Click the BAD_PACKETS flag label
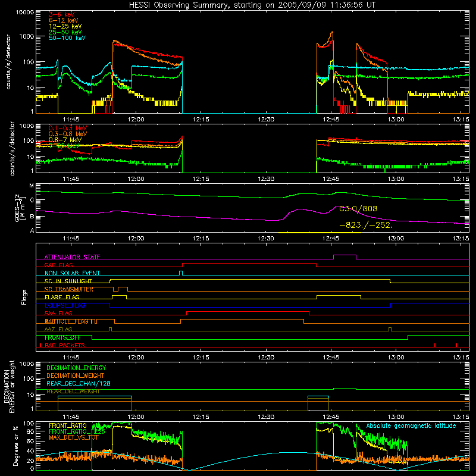The height and width of the screenshot is (476, 476). pyautogui.click(x=65, y=345)
